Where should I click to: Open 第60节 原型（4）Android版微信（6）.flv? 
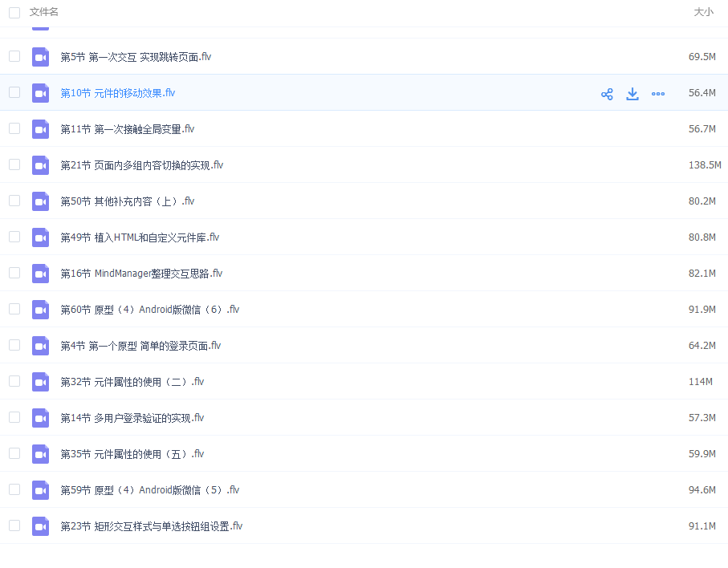pyautogui.click(x=149, y=310)
